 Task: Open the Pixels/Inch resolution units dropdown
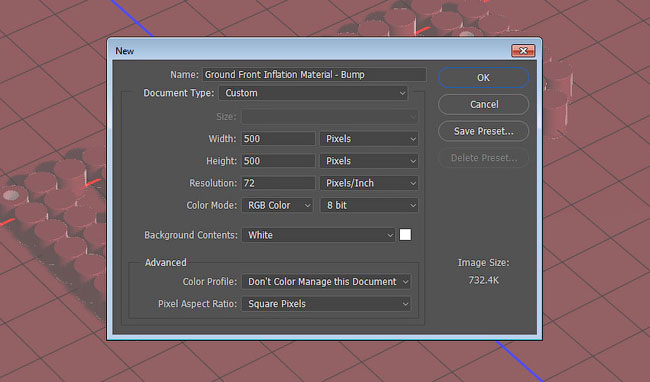tap(369, 183)
